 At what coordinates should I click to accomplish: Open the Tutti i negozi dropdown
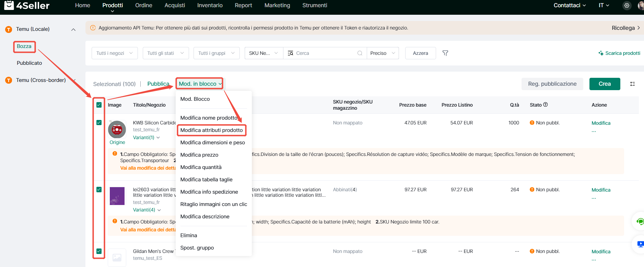click(x=115, y=53)
